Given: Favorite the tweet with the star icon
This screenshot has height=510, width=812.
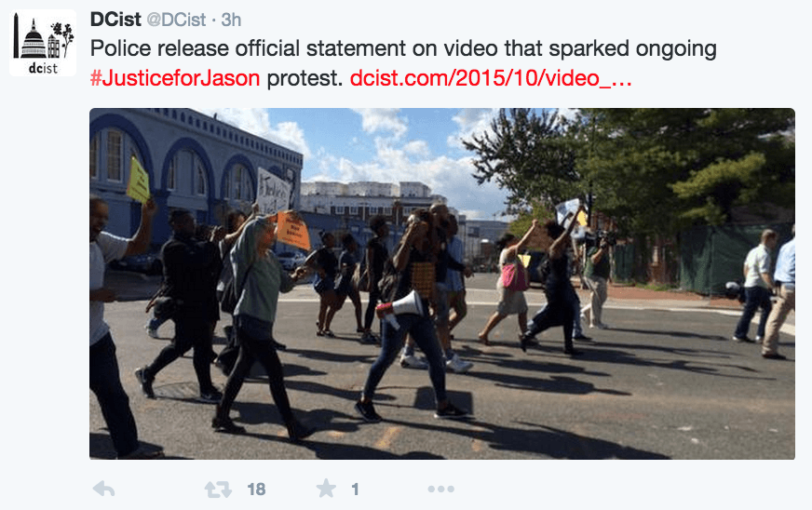Looking at the screenshot, I should [x=326, y=489].
